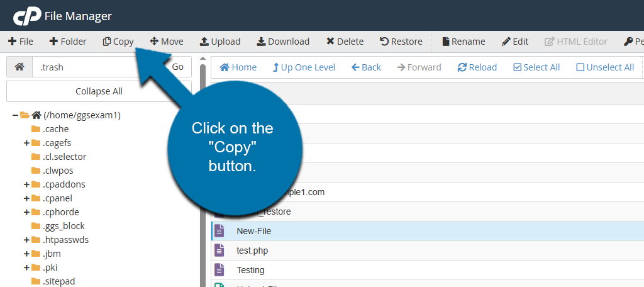Click Unselect All checkbox option
Image resolution: width=644 pixels, height=287 pixels.
[604, 67]
